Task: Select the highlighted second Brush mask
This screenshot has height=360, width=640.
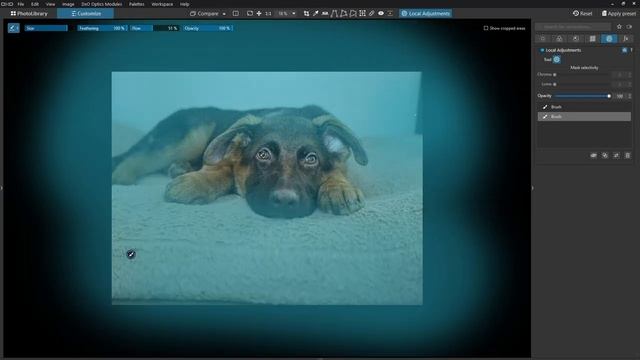Action: coord(584,116)
